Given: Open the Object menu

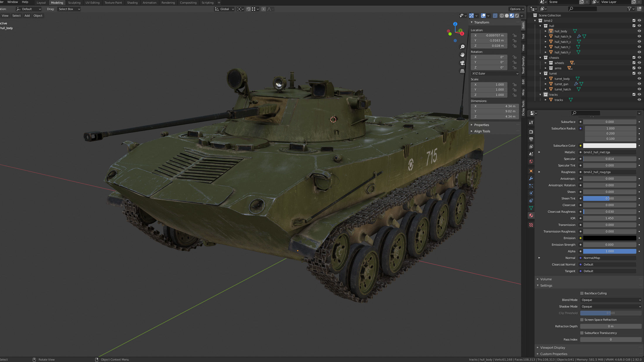Looking at the screenshot, I should (38, 15).
